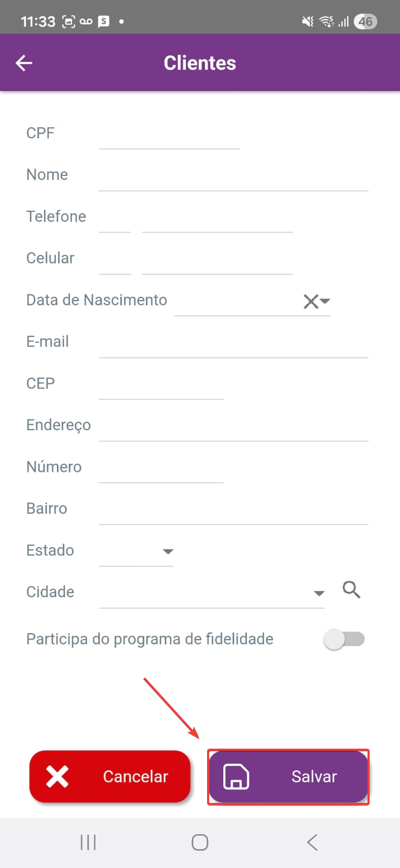Tap the CEP input field
The height and width of the screenshot is (868, 400).
(161, 386)
